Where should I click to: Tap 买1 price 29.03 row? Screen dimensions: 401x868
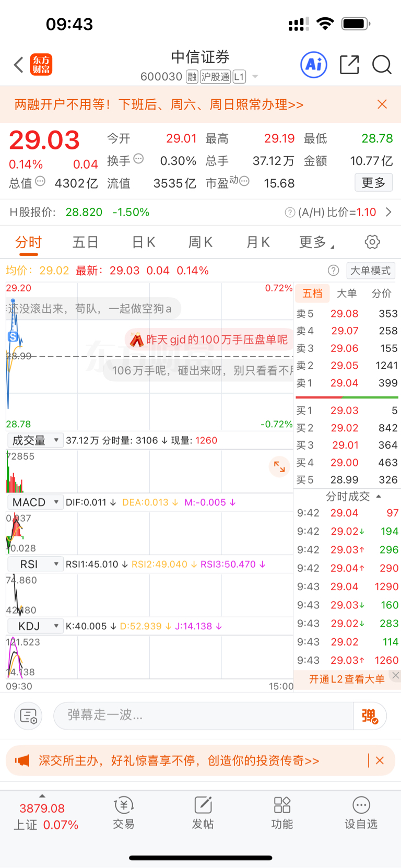347,410
